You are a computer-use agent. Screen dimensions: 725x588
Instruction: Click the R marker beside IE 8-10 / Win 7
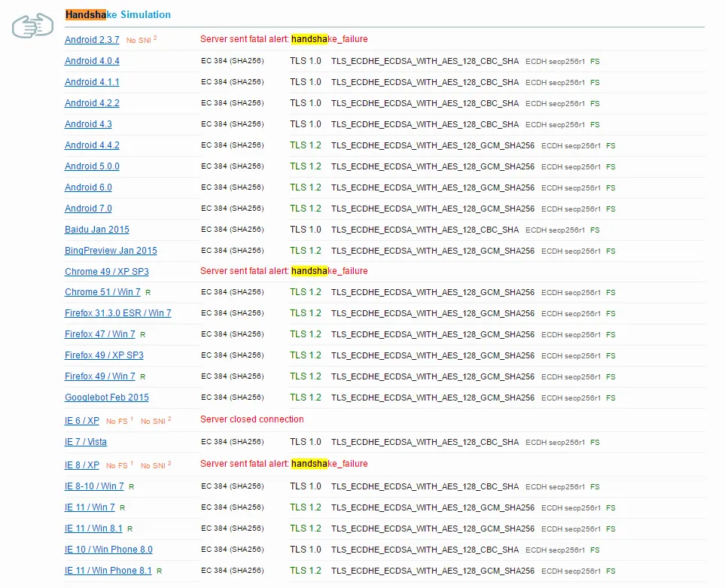(131, 487)
